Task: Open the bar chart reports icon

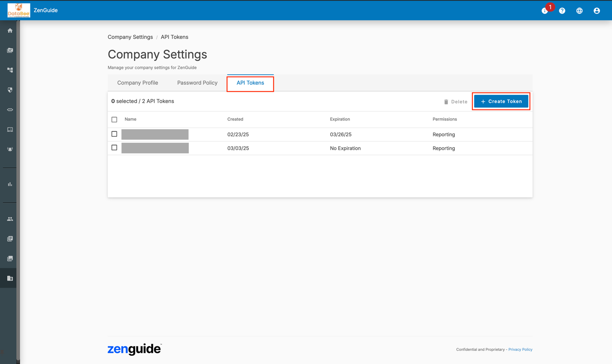Action: 10,184
